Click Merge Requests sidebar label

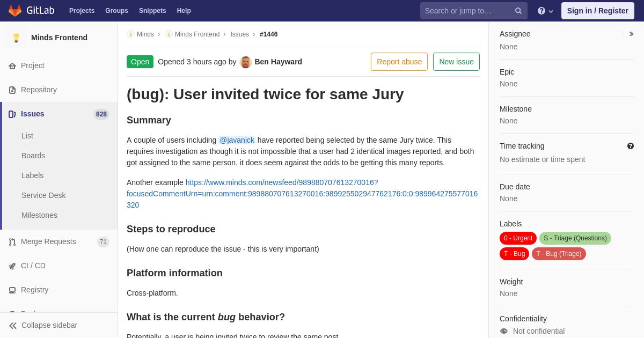48,241
